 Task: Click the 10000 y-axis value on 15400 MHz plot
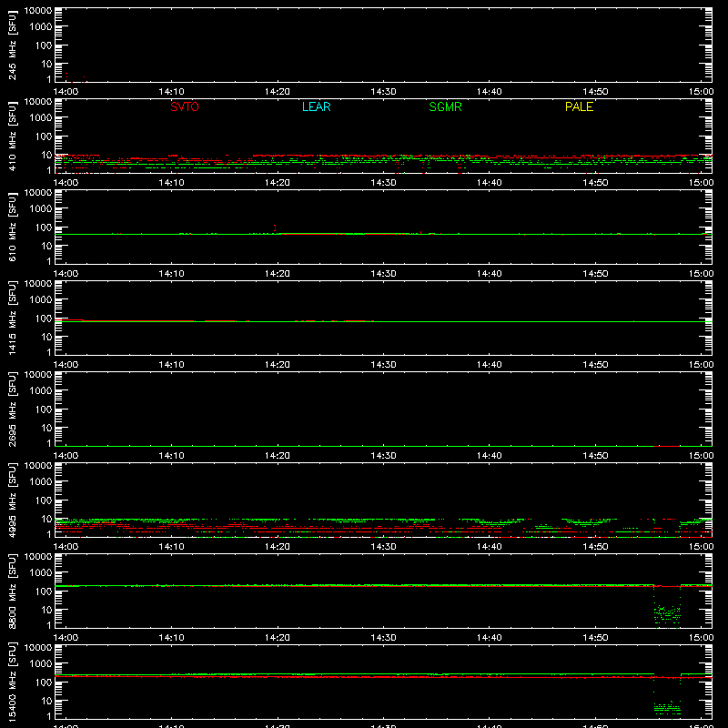38,648
